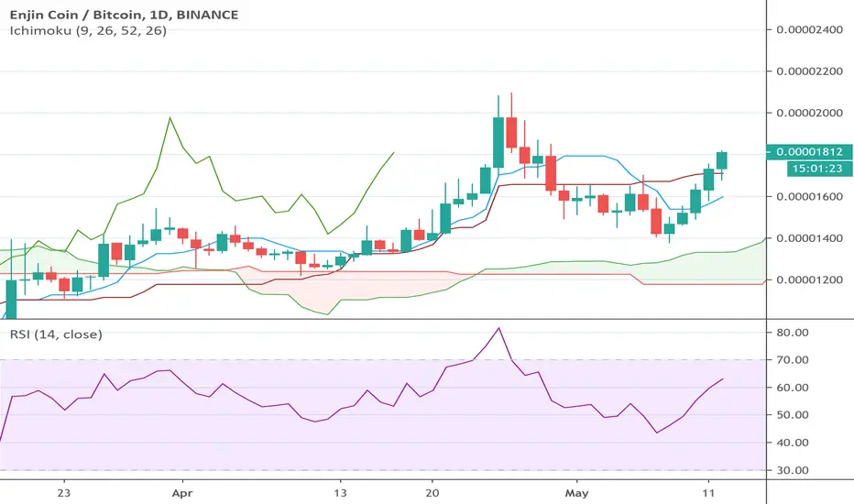The height and width of the screenshot is (504, 854).
Task: Click the 0.00001600 price axis label
Action: click(809, 197)
